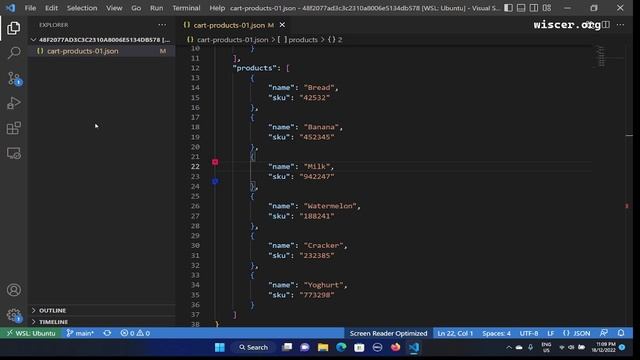Open the Selection menu

point(82,8)
